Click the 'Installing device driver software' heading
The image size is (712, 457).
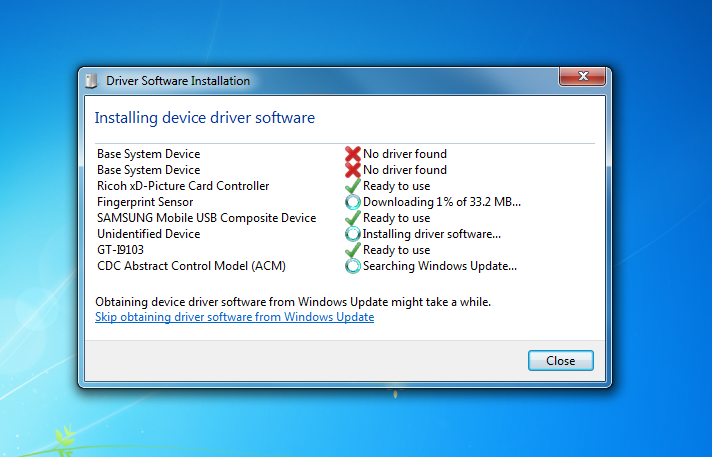[x=204, y=118]
